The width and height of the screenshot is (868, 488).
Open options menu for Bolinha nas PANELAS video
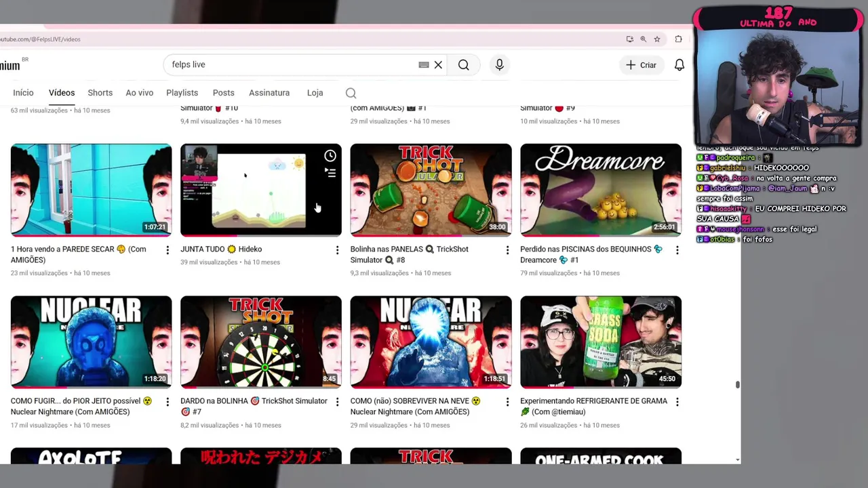(507, 250)
